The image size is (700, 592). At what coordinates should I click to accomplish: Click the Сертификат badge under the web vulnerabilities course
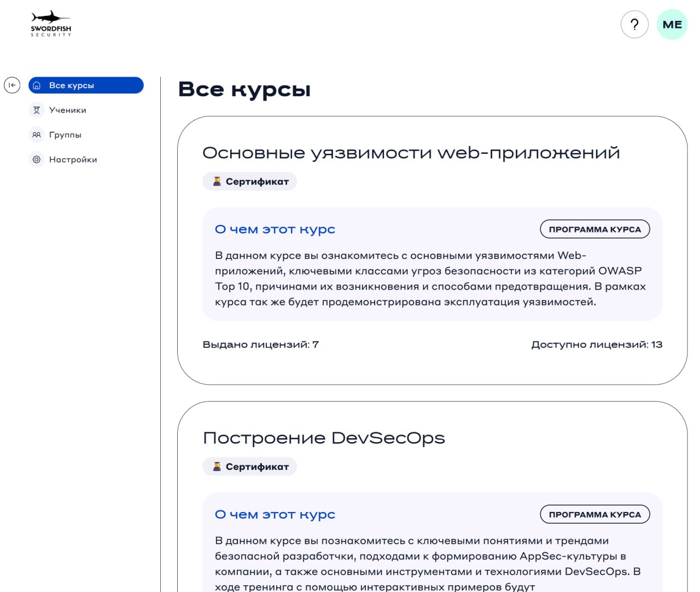tap(250, 182)
